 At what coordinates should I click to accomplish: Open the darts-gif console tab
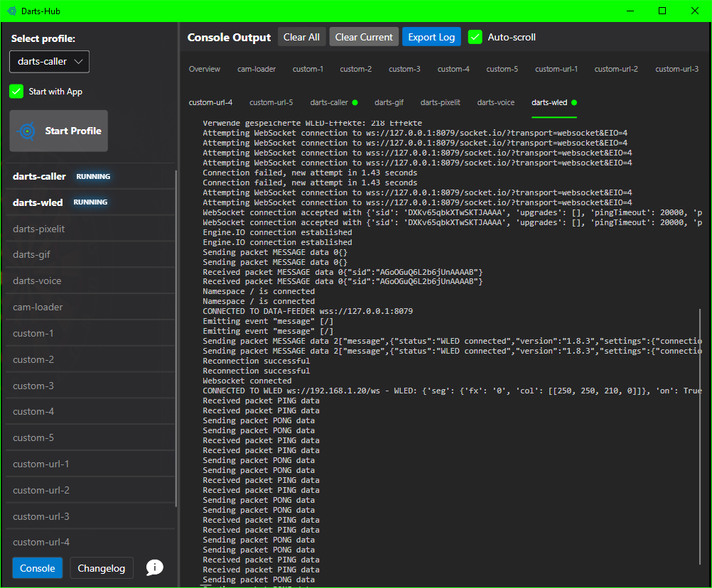click(x=389, y=102)
